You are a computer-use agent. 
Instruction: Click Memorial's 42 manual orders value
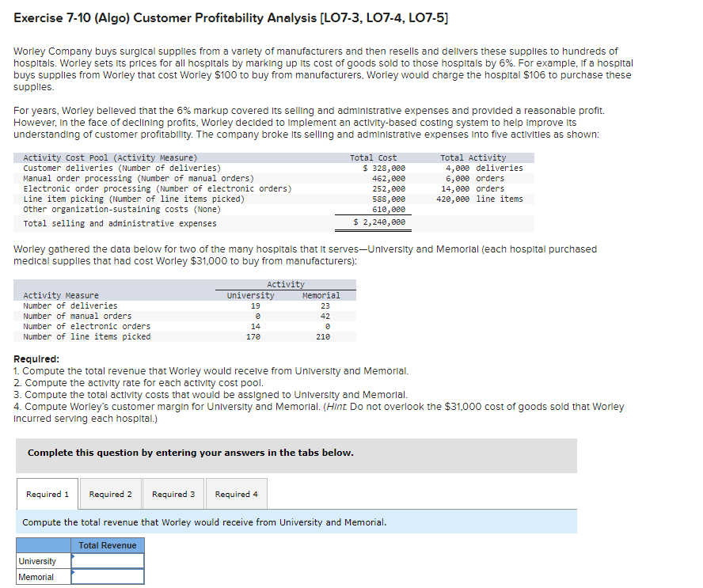pos(325,316)
